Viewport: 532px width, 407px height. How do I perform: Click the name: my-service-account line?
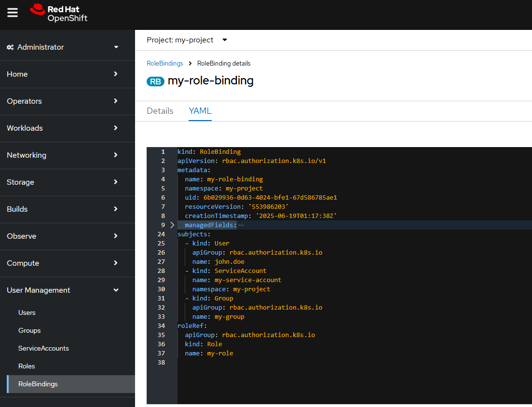pyautogui.click(x=237, y=280)
